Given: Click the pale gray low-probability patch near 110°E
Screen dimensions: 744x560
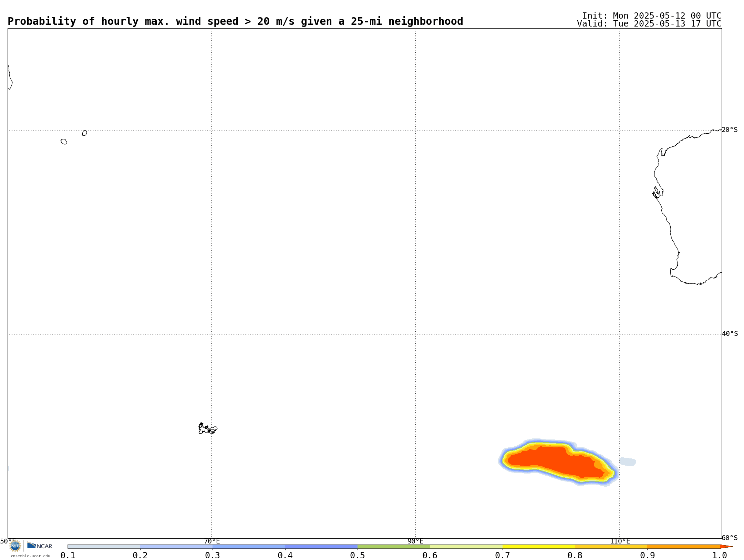Looking at the screenshot, I should coord(628,462).
